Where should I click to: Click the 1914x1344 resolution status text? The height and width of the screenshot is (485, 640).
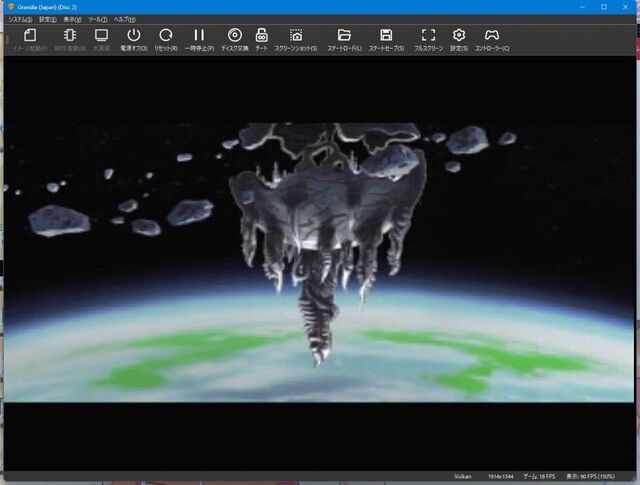[x=500, y=476]
